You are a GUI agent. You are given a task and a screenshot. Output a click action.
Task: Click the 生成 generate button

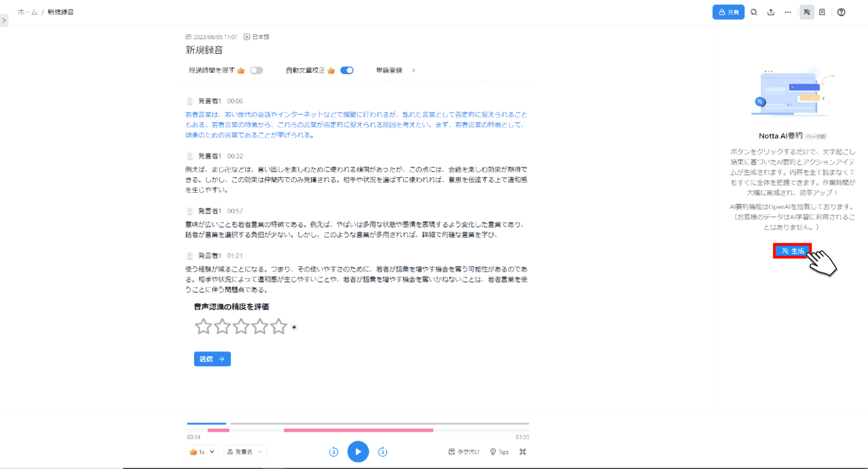(x=792, y=251)
